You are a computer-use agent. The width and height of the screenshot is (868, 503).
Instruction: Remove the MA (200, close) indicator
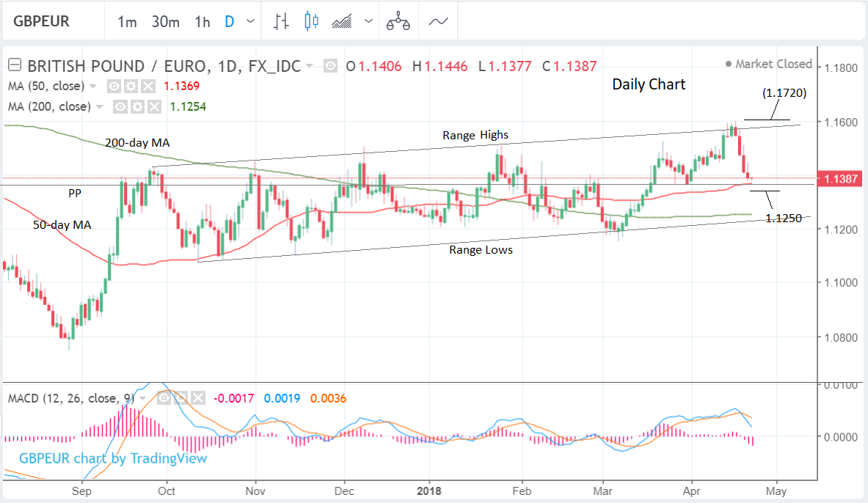153,107
